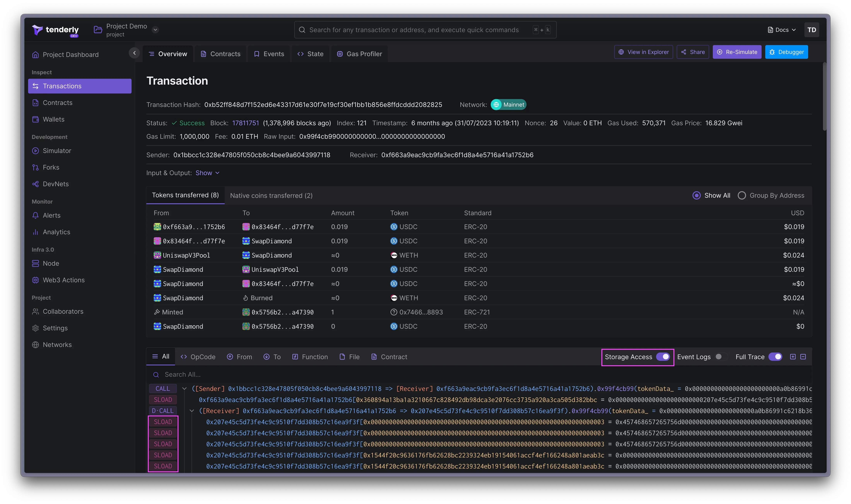Open block 17811751 link

click(x=245, y=123)
